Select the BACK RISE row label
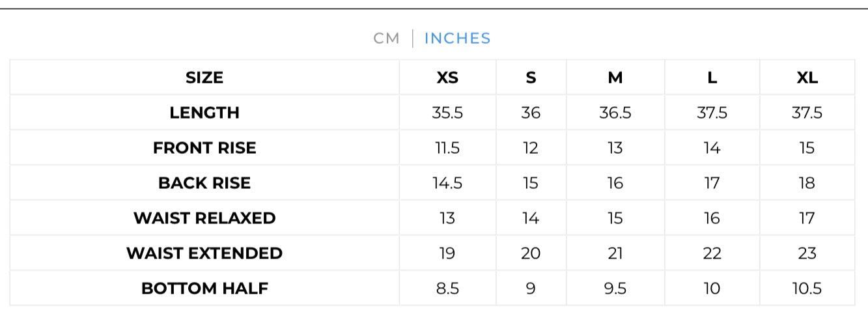 coord(204,183)
